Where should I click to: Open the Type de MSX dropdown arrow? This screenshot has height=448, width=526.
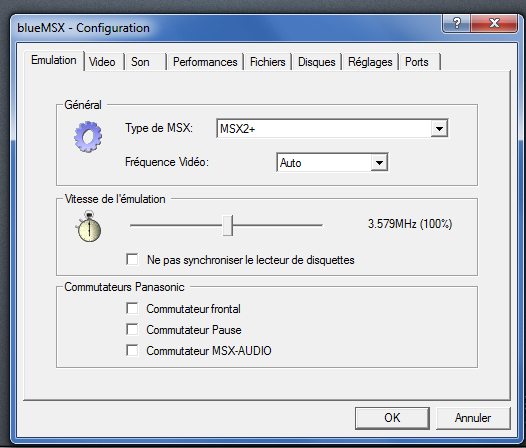(439, 129)
